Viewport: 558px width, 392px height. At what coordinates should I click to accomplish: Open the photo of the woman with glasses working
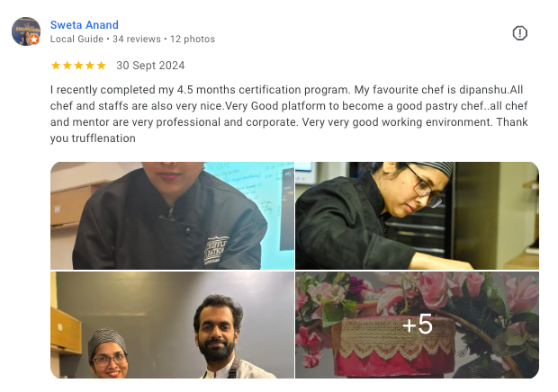click(417, 216)
